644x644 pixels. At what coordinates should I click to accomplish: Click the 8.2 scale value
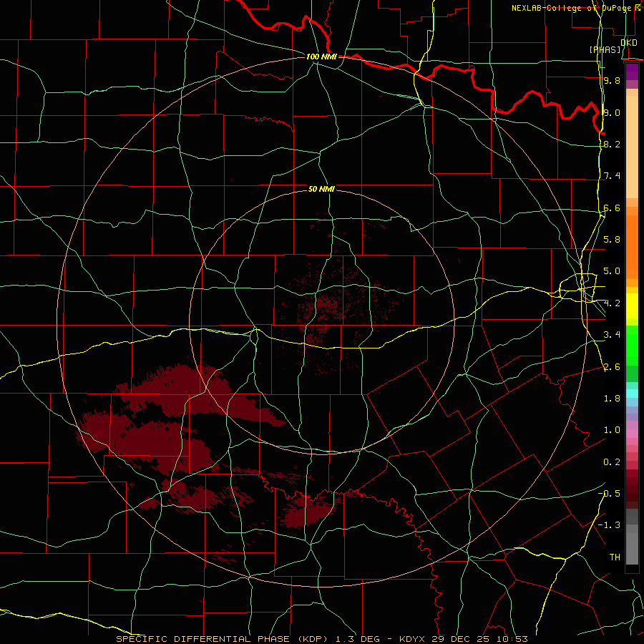612,144
